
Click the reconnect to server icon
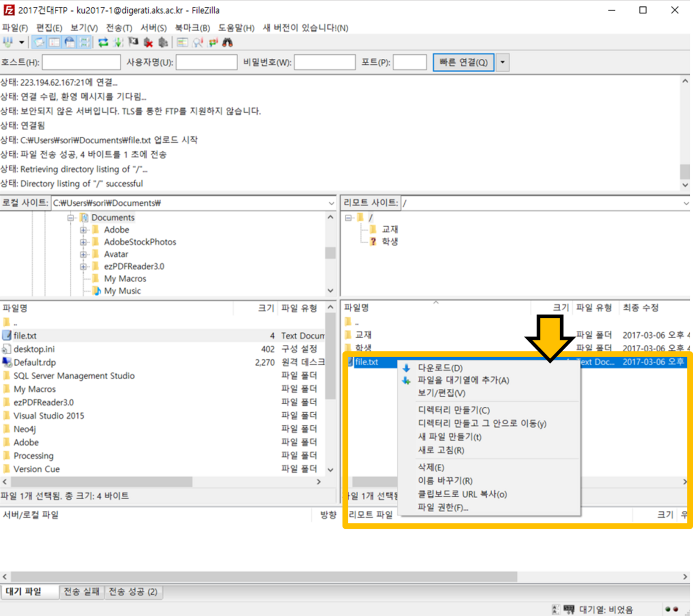(163, 42)
